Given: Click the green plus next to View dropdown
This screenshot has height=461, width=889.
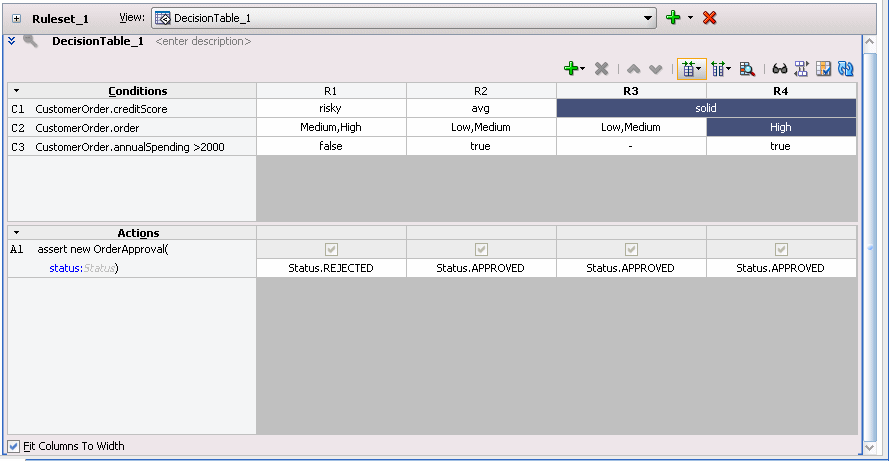Looking at the screenshot, I should pyautogui.click(x=673, y=18).
